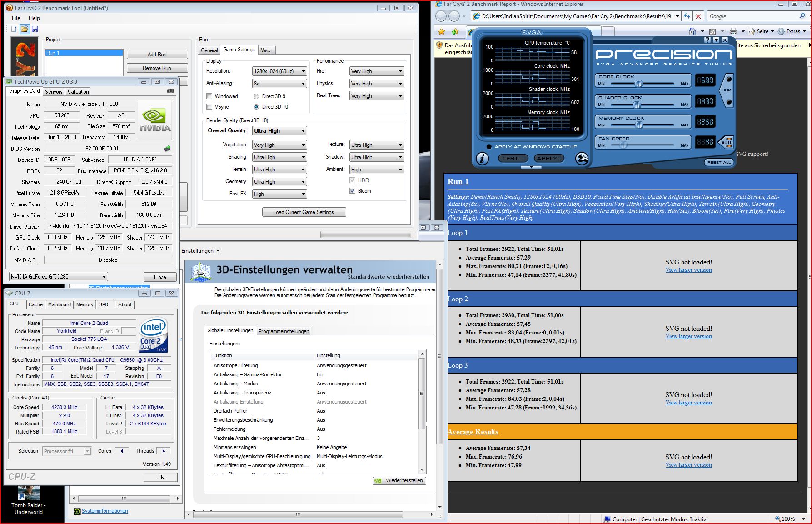Screen dimensions: 812x524
Task: Click the Intel Core 2 Quad logo
Action: (x=153, y=335)
